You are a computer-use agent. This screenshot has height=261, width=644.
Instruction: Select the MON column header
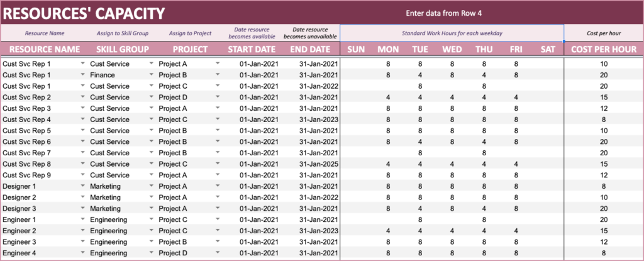[388, 49]
